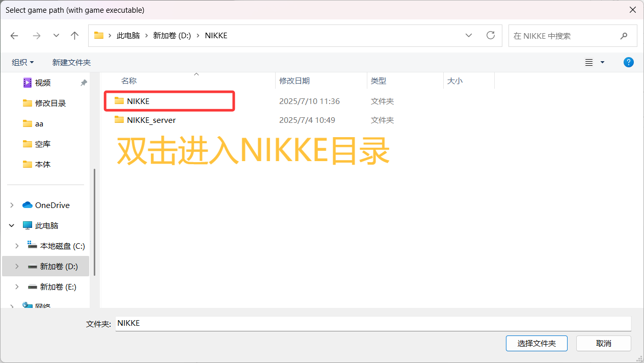Open the address bar history dropdown
The height and width of the screenshot is (363, 644).
[469, 36]
